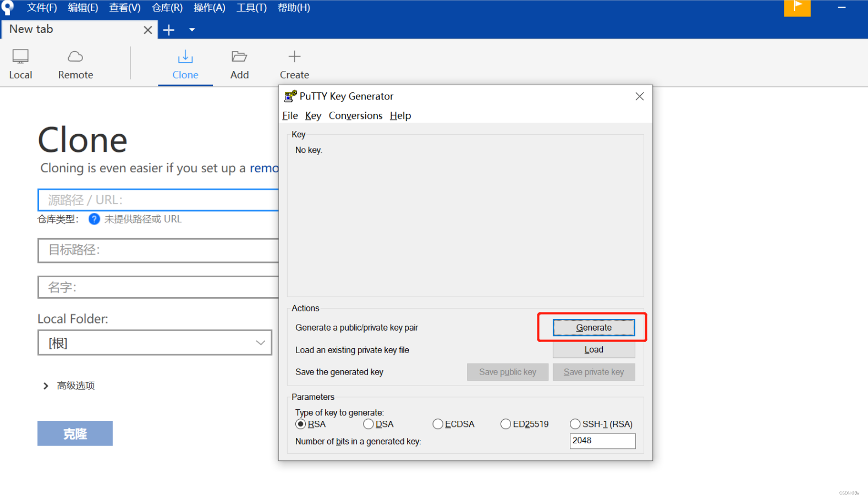Click the Save public key button
868x500 pixels.
pos(508,372)
